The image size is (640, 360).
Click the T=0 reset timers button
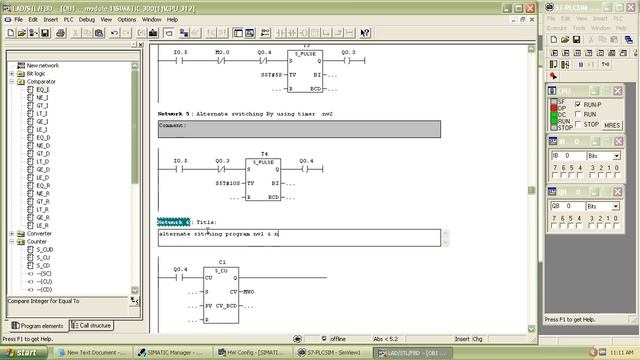[x=606, y=64]
